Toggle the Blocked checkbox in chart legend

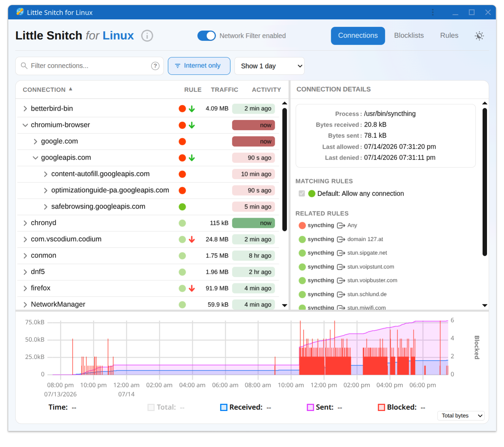(x=381, y=407)
